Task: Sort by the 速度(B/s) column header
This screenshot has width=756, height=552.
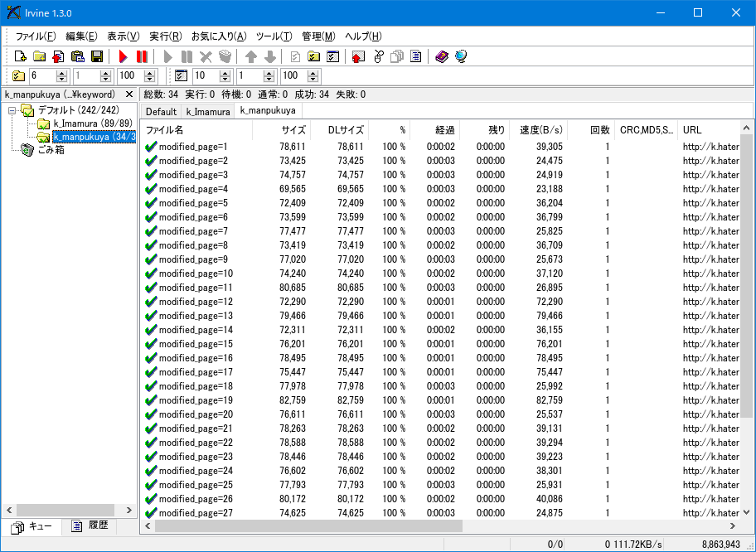Action: coord(539,129)
